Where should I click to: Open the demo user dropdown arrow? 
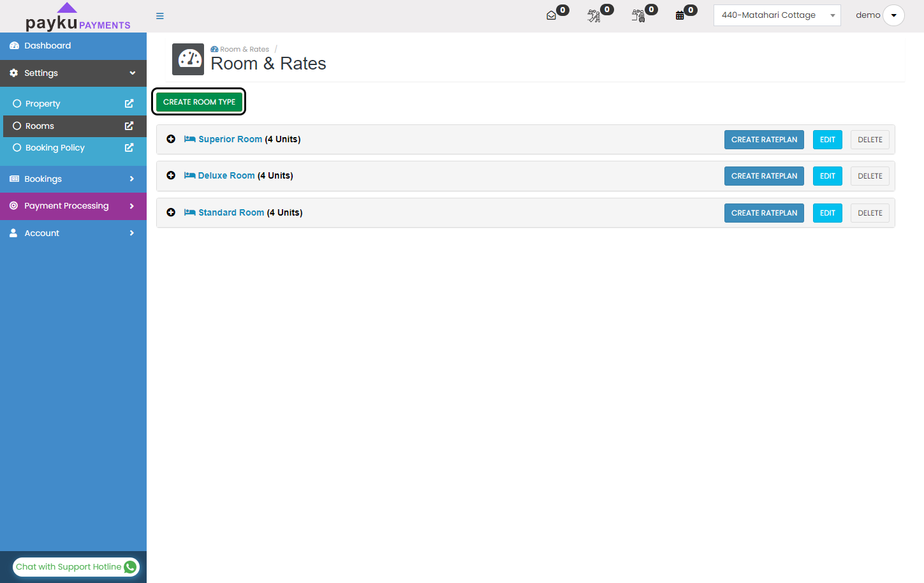pyautogui.click(x=893, y=15)
